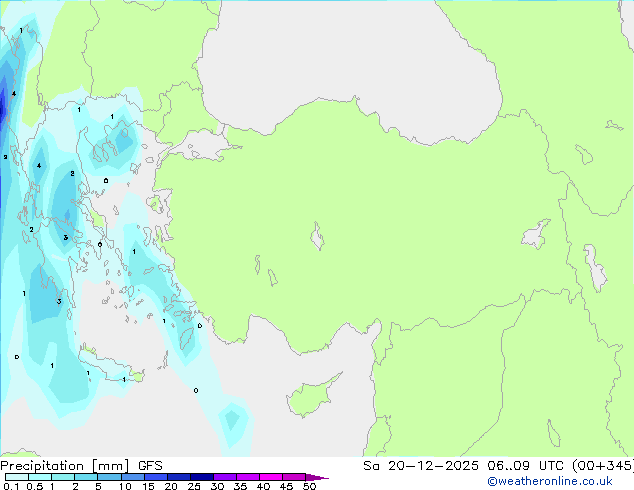Screen dimensions: 634x490
Task: Select the 30–35 mm violet swatch
Action: (x=225, y=477)
